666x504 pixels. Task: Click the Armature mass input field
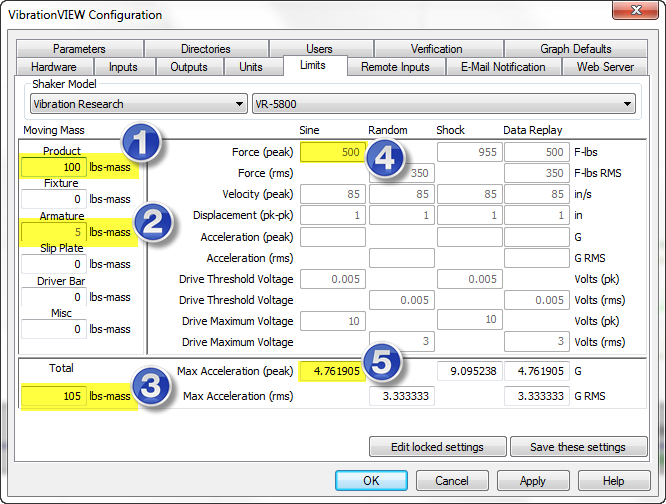pyautogui.click(x=53, y=232)
